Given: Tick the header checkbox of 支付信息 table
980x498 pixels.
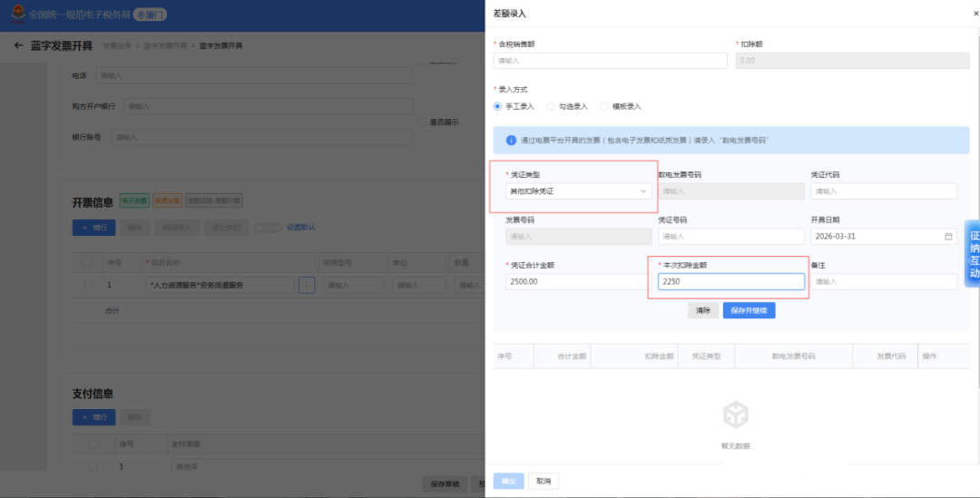Looking at the screenshot, I should pos(93,444).
